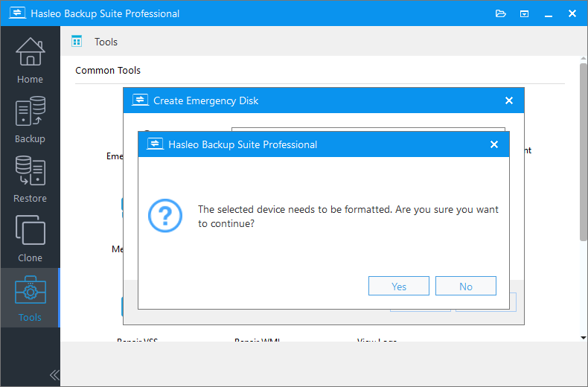Click the Tools grid icon in header
Screen dimensions: 588x387
point(77,41)
